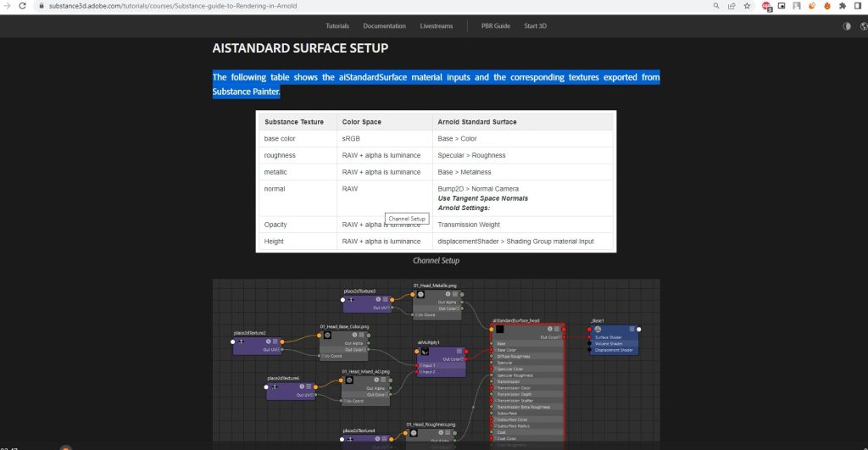Click the aiMultiply1 node in the graph

[441, 361]
